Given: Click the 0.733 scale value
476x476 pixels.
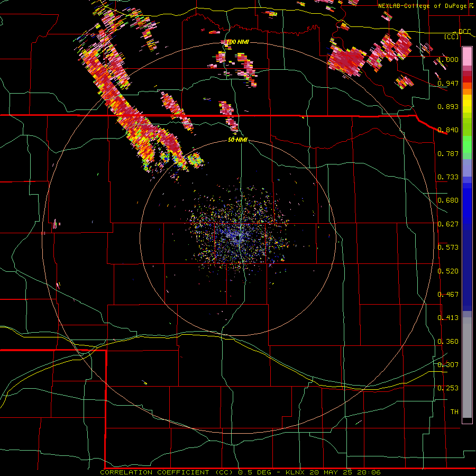Looking at the screenshot, I should pyautogui.click(x=448, y=177).
